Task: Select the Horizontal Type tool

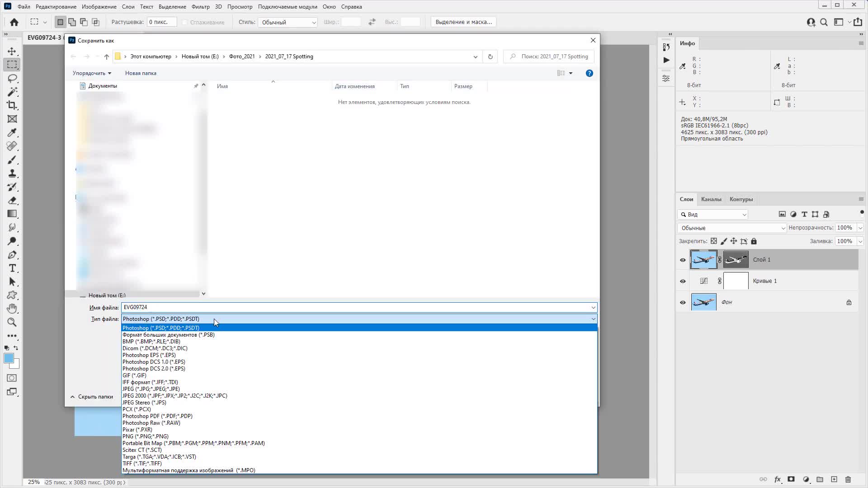Action: [x=12, y=268]
